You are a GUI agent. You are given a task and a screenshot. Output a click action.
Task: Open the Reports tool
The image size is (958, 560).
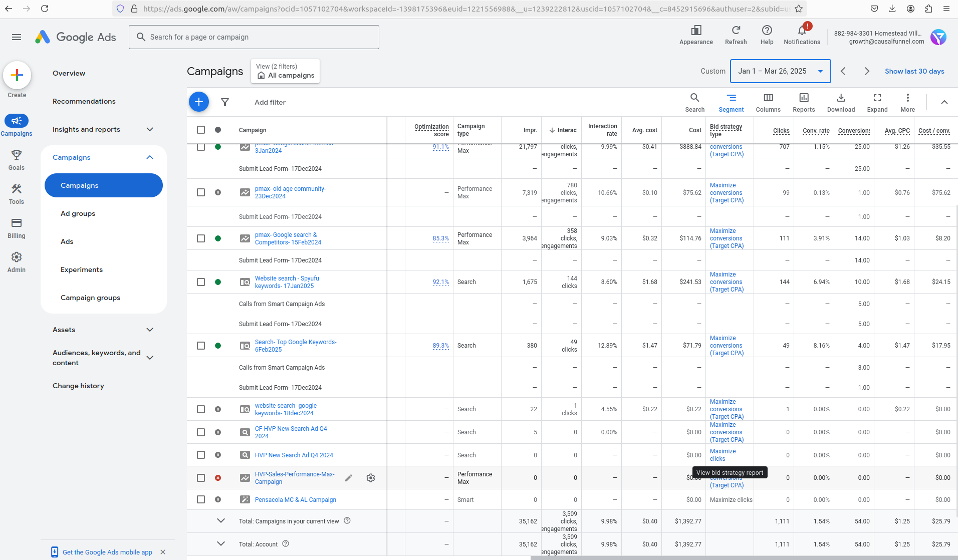[x=804, y=102]
